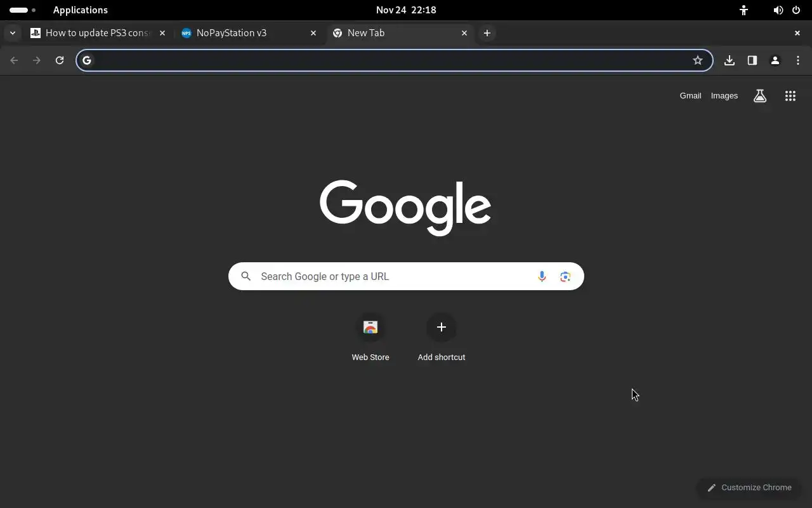Open the accessibility menu icon

743,10
